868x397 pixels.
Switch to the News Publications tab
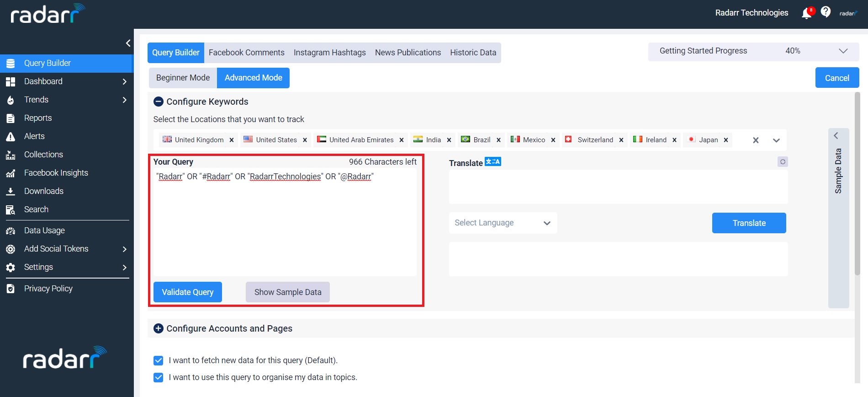tap(408, 53)
